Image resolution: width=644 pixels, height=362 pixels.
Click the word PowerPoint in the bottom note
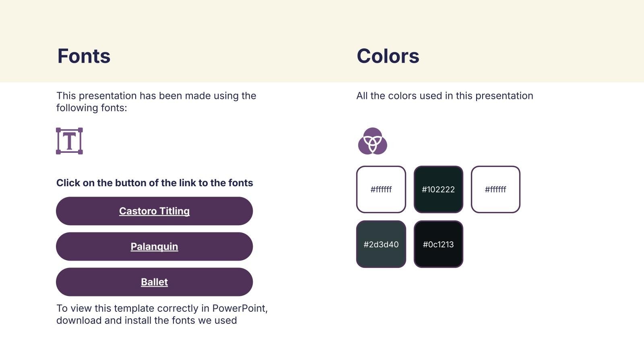pyautogui.click(x=239, y=309)
